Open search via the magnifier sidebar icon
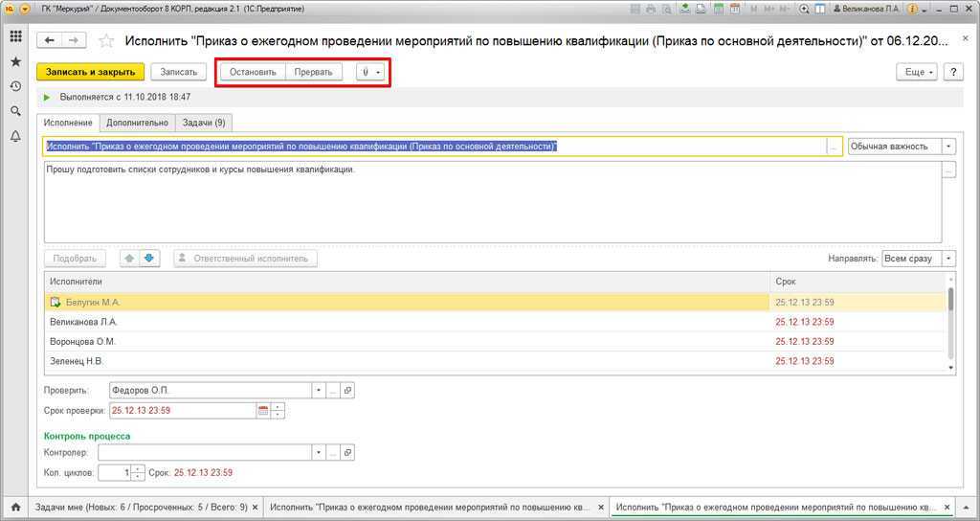This screenshot has height=521, width=980. (15, 111)
